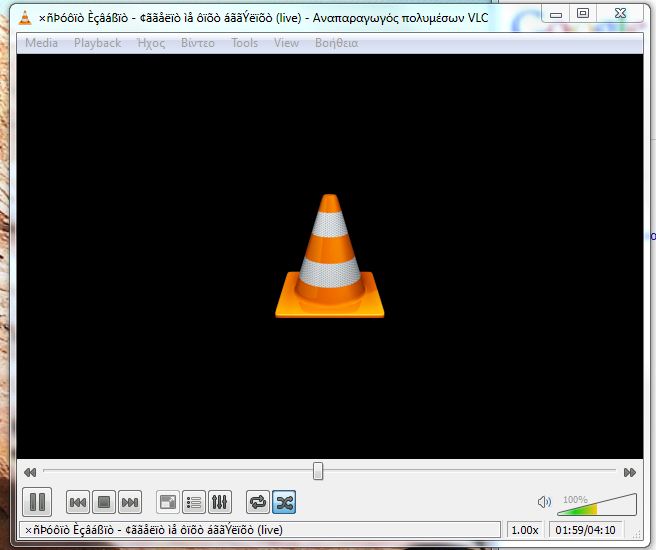The image size is (656, 550).
Task: Open the Βοήθεια help menu
Action: [337, 43]
